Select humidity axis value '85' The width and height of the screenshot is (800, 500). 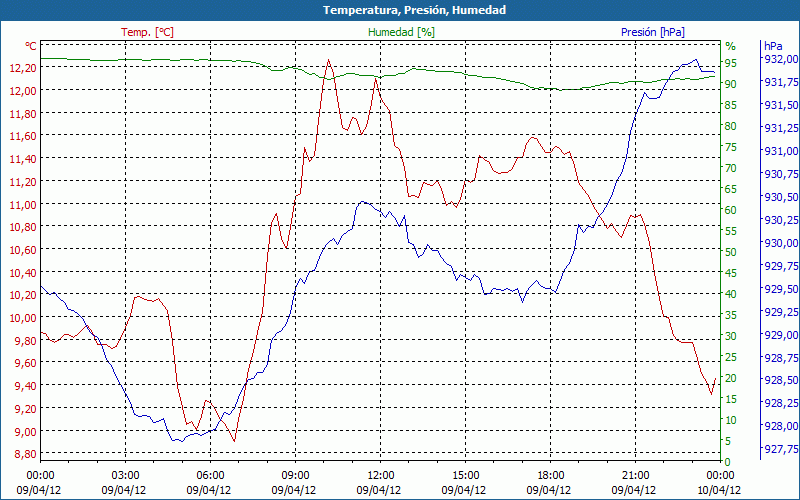click(731, 105)
